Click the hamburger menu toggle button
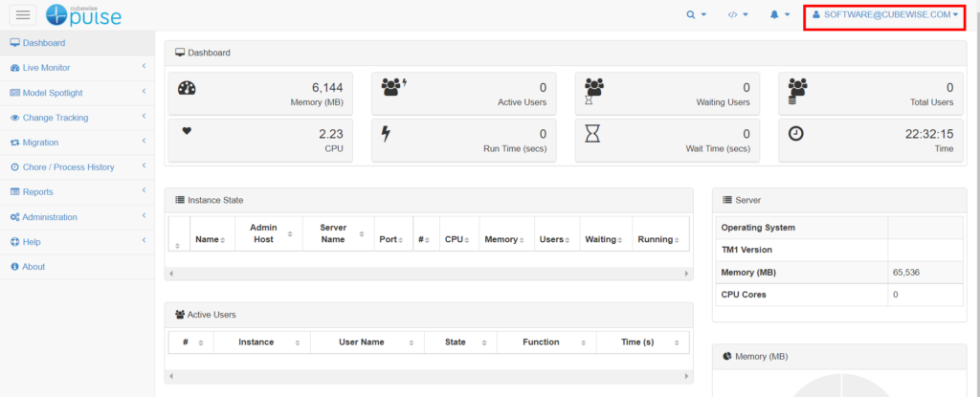This screenshot has height=397, width=980. tap(23, 14)
